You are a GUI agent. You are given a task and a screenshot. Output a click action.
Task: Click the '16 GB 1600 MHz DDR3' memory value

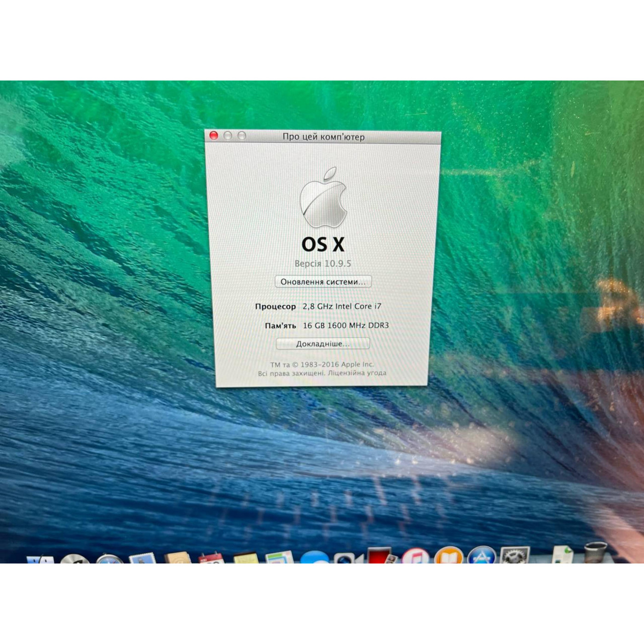[345, 325]
